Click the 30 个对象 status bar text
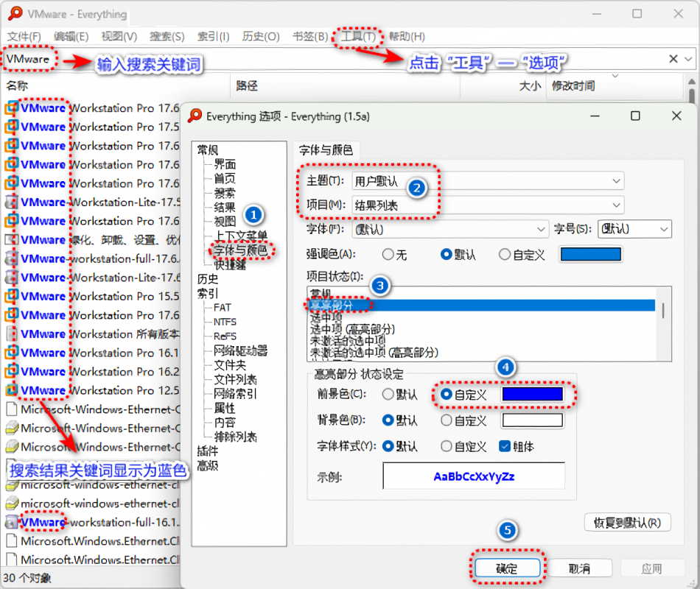The width and height of the screenshot is (700, 589). point(27,578)
